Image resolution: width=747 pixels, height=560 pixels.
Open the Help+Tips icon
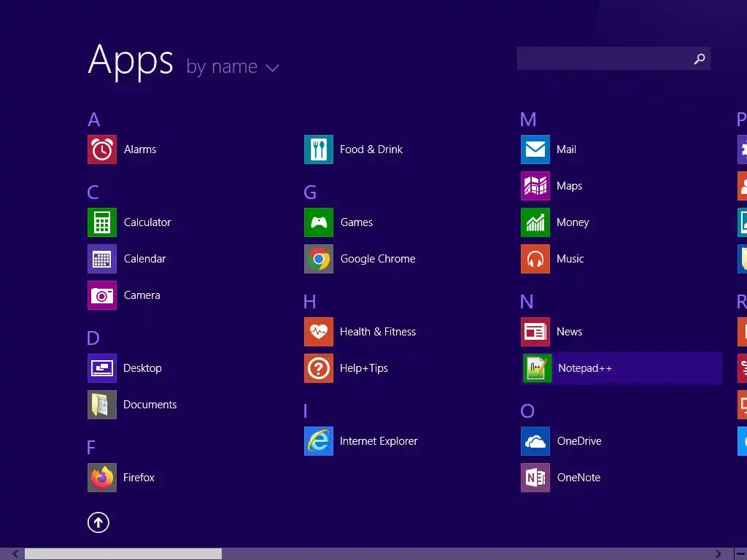coord(319,368)
